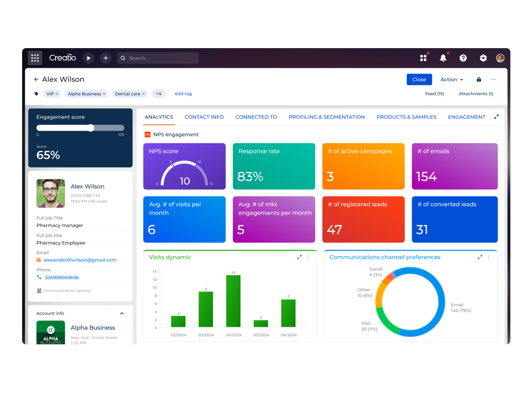Click the run process play icon
This screenshot has width=532, height=393.
pos(89,58)
